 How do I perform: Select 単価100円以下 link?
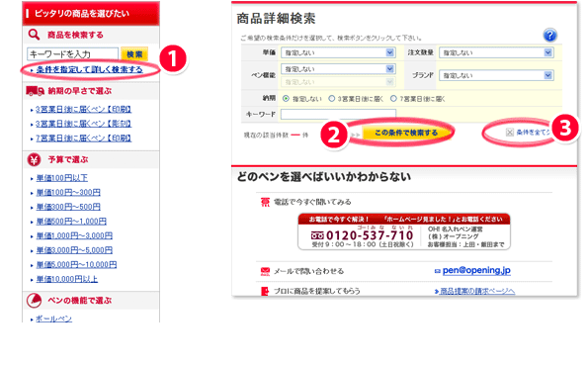pos(62,178)
